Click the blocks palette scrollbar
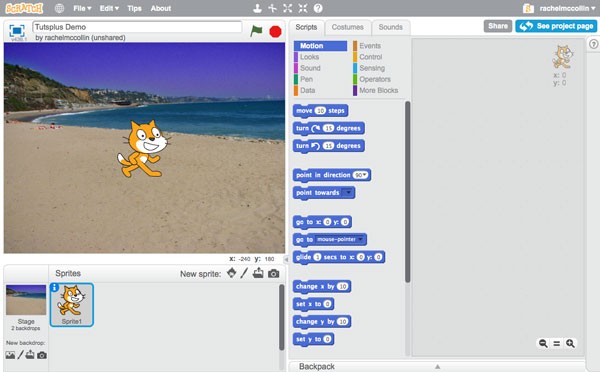This screenshot has width=600, height=372. [x=408, y=191]
